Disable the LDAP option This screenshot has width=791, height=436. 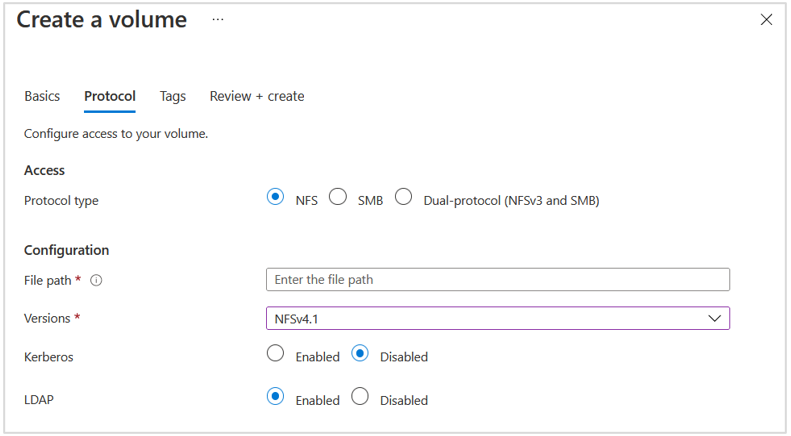pos(360,397)
